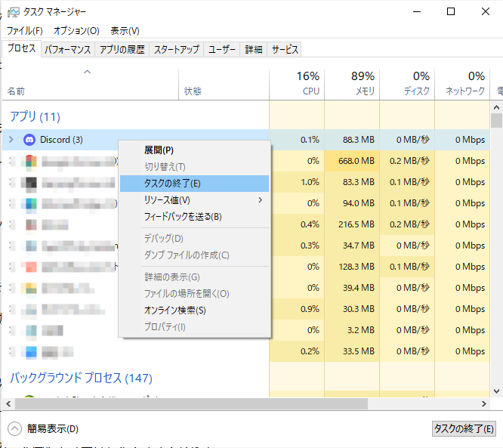Switch to the サービス tab
Screen dimensions: 503x448
[285, 49]
